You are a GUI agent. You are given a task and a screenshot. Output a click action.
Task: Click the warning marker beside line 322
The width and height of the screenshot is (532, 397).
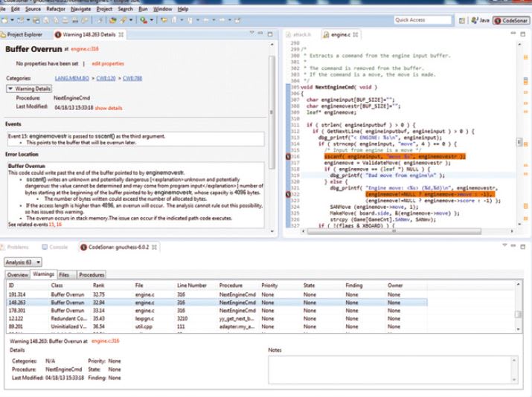pyautogui.click(x=289, y=194)
